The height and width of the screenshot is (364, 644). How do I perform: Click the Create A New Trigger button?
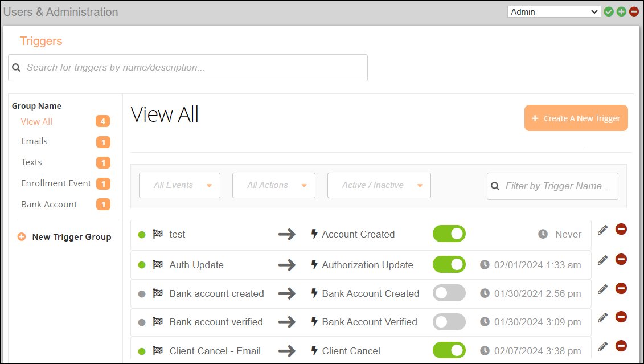point(576,118)
